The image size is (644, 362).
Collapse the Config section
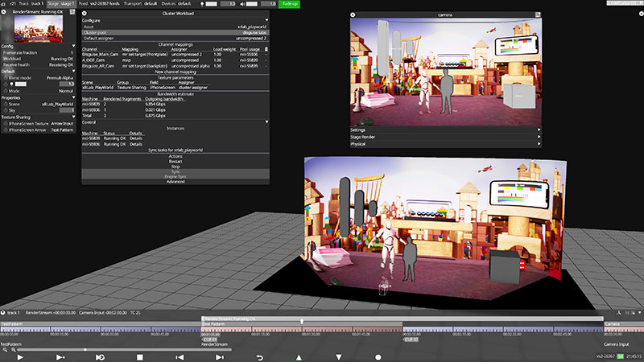pos(73,47)
